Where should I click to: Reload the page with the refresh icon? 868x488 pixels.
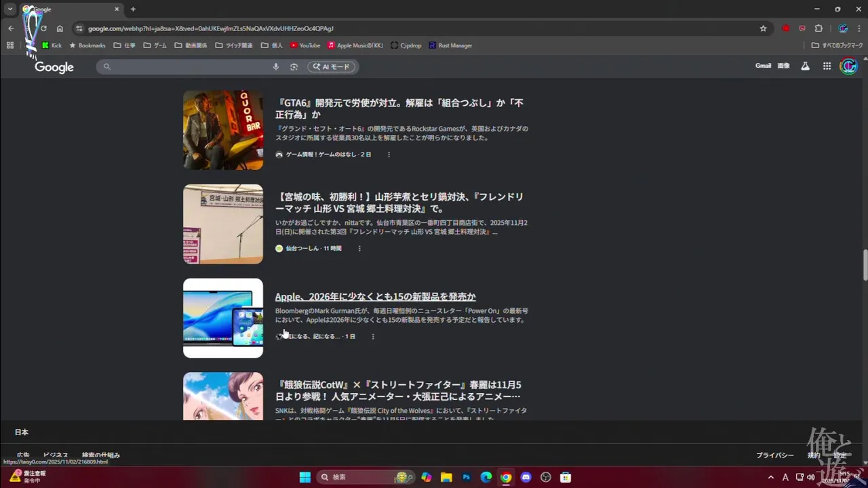pyautogui.click(x=43, y=28)
